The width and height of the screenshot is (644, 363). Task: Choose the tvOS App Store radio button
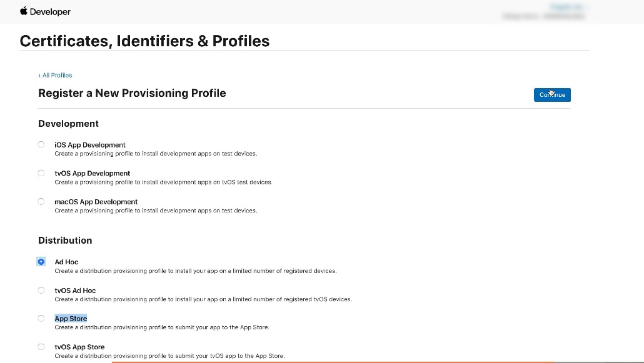(x=41, y=347)
